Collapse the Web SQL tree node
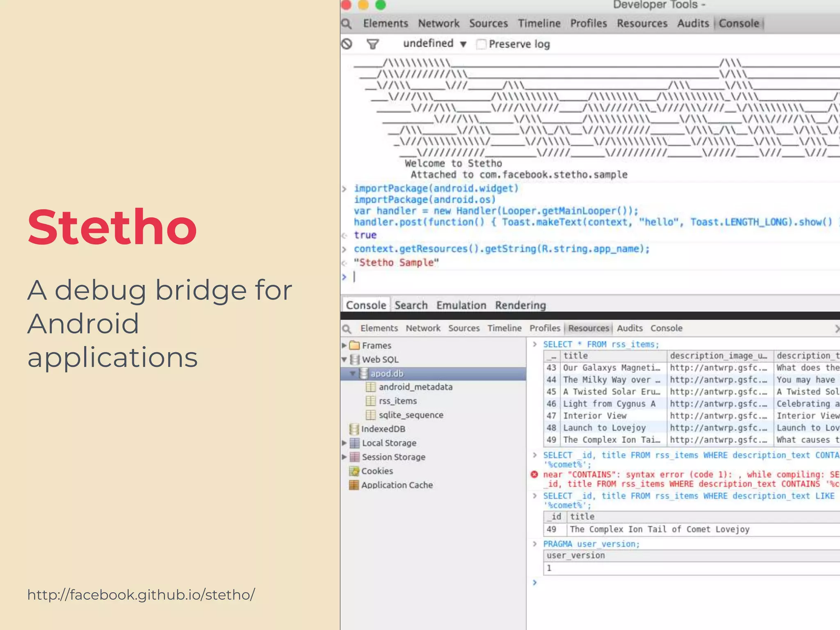840x630 pixels. coord(345,360)
